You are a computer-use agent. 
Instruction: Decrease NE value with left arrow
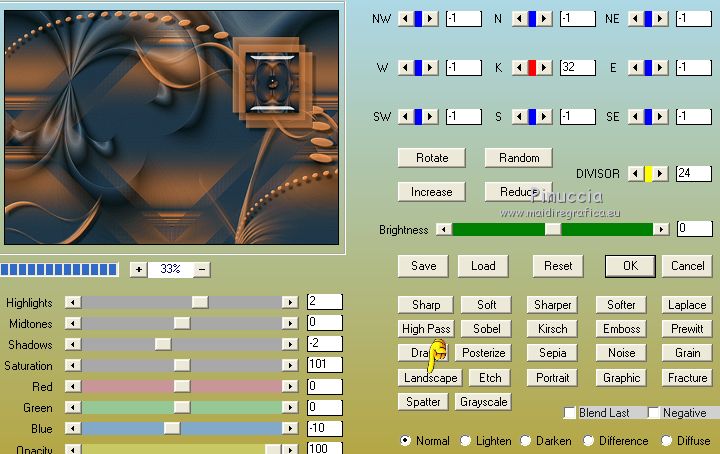coord(636,19)
